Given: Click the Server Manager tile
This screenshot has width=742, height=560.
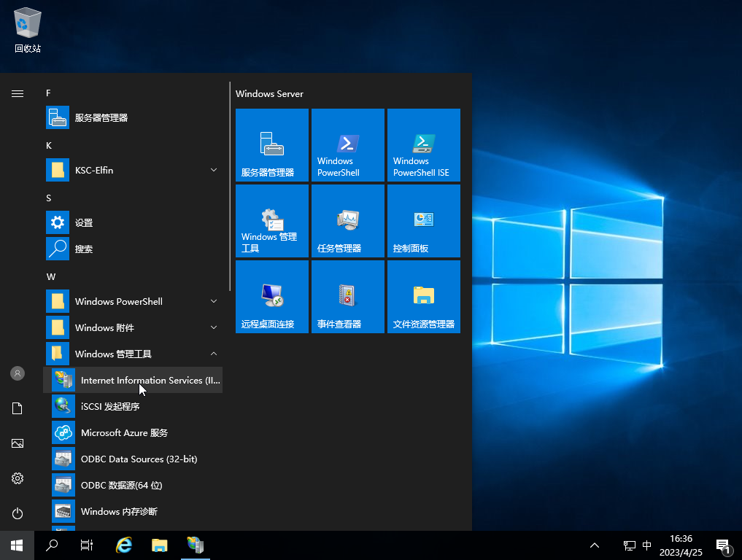Looking at the screenshot, I should [271, 145].
